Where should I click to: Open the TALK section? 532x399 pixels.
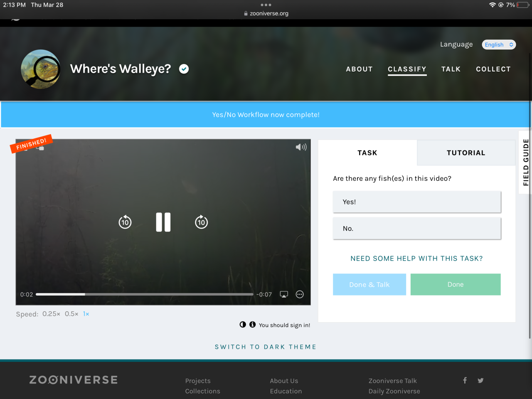[451, 69]
